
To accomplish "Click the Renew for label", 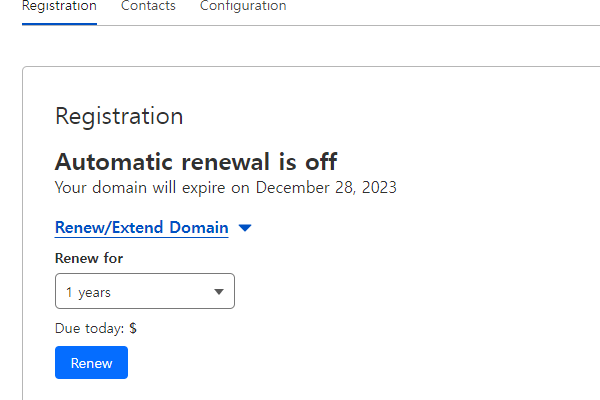I will [89, 258].
